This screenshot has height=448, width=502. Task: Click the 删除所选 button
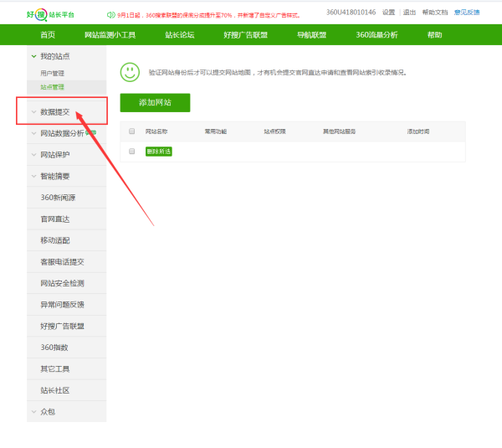[x=158, y=151]
